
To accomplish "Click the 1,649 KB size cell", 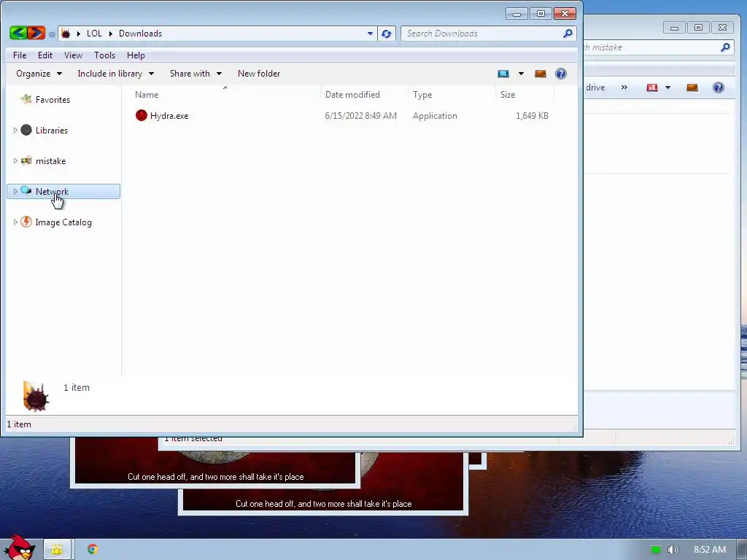I will coord(532,116).
